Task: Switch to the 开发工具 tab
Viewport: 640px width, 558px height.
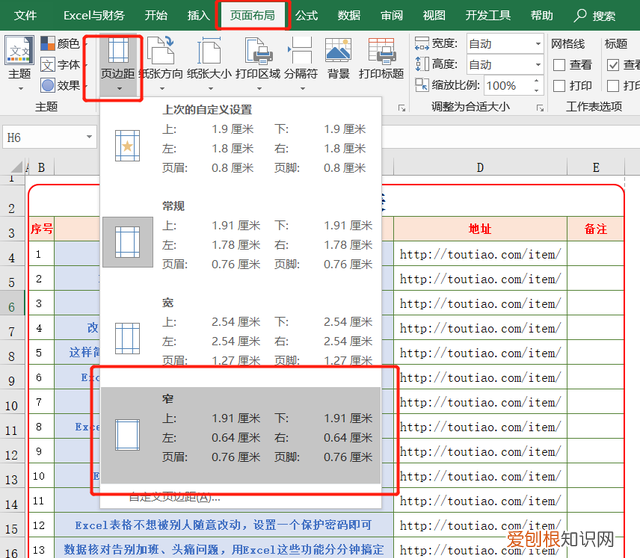Action: (x=488, y=16)
